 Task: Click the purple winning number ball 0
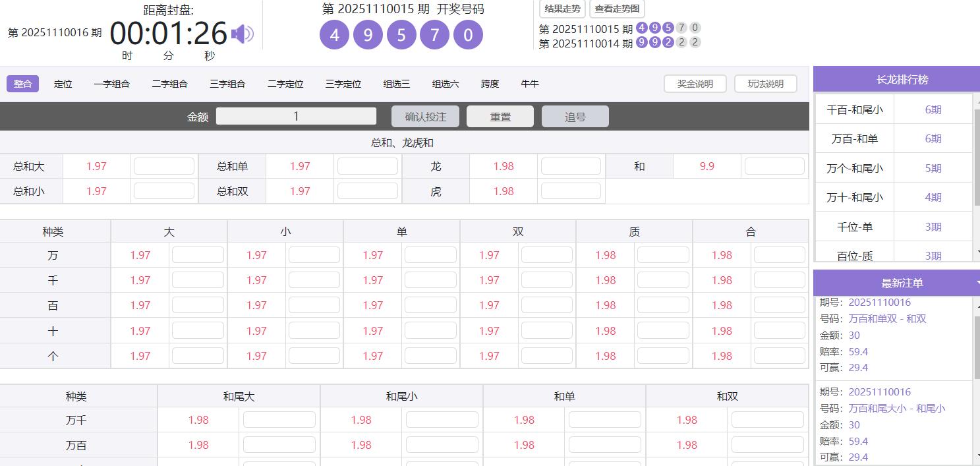(467, 34)
